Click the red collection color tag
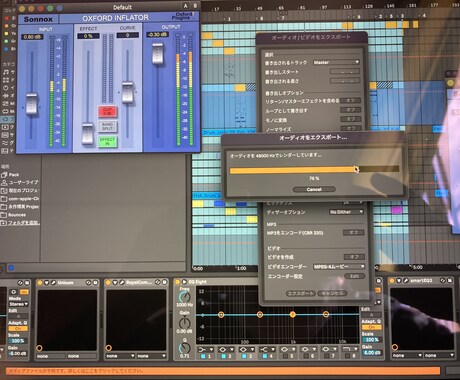 point(6,18)
